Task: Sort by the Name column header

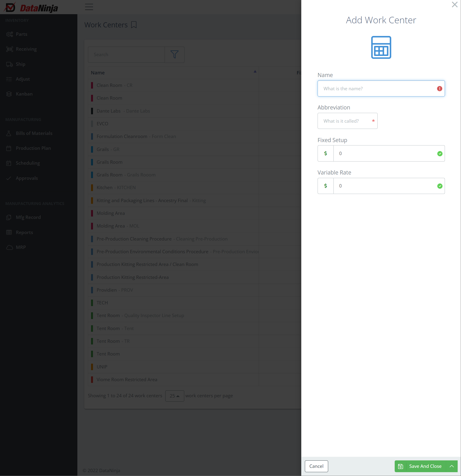Action: (x=173, y=73)
